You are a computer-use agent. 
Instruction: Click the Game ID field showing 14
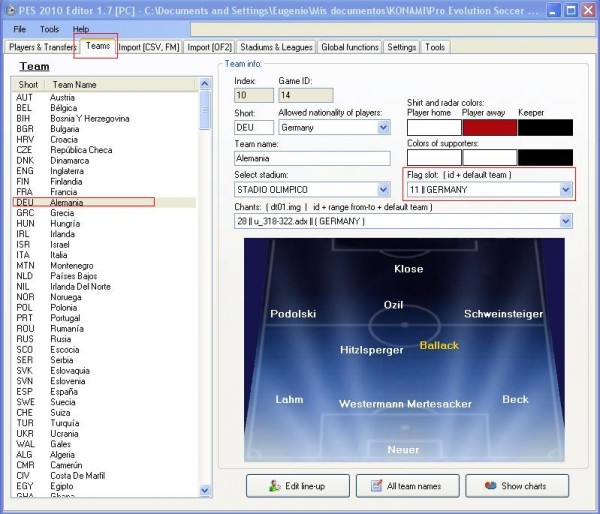click(306, 95)
